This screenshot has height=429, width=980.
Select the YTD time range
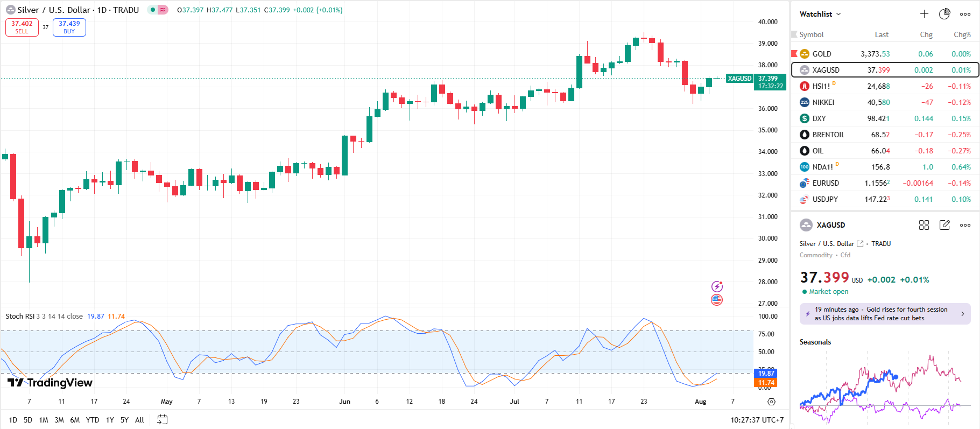(93, 420)
